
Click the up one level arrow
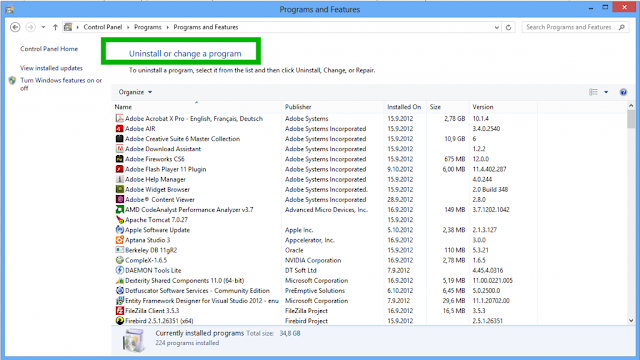55,27
